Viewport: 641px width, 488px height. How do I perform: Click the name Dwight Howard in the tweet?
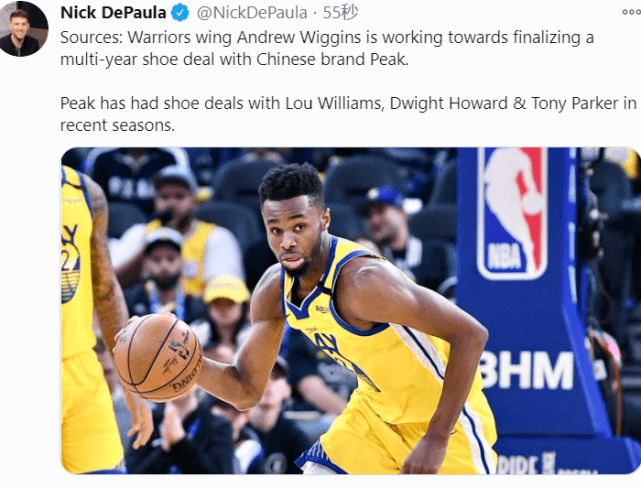coord(449,103)
